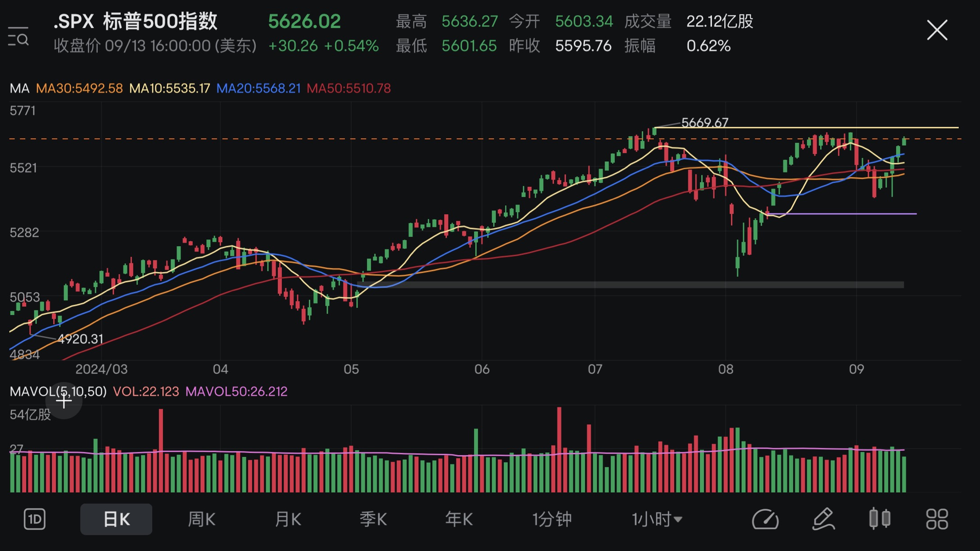Open MAVOL(5,10,50) indicator settings

tap(58, 391)
